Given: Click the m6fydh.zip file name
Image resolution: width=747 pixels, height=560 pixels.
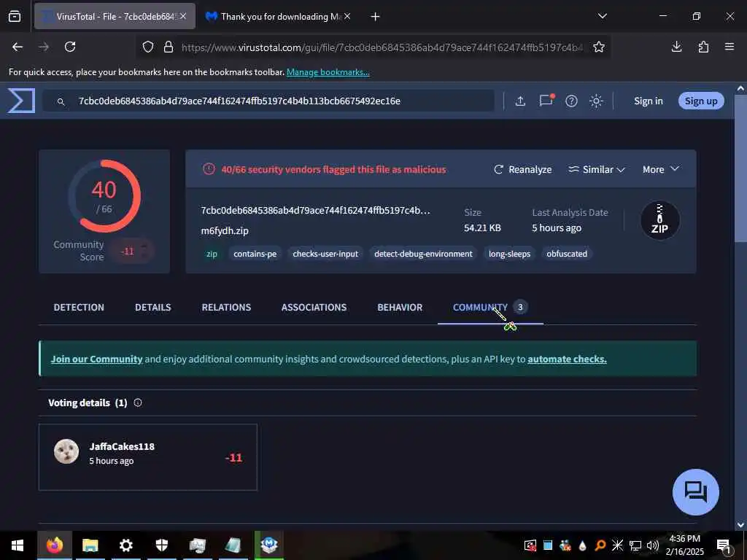Looking at the screenshot, I should (x=225, y=231).
